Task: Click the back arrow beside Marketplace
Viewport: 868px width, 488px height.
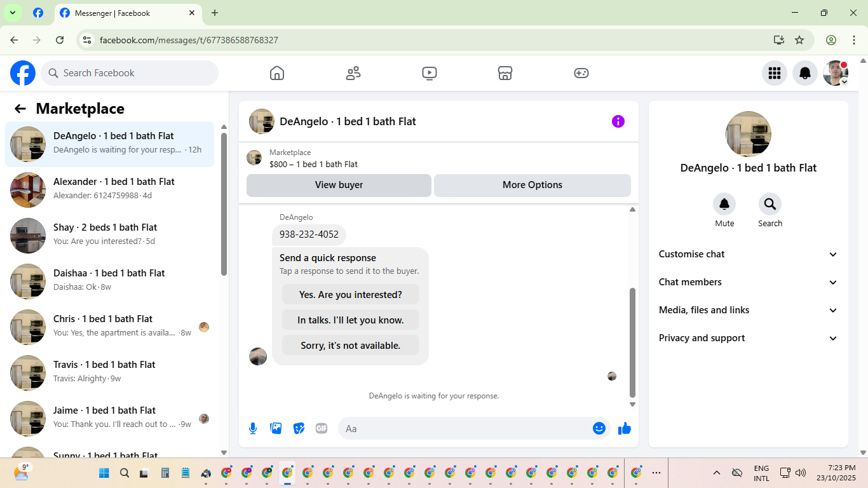Action: click(20, 109)
